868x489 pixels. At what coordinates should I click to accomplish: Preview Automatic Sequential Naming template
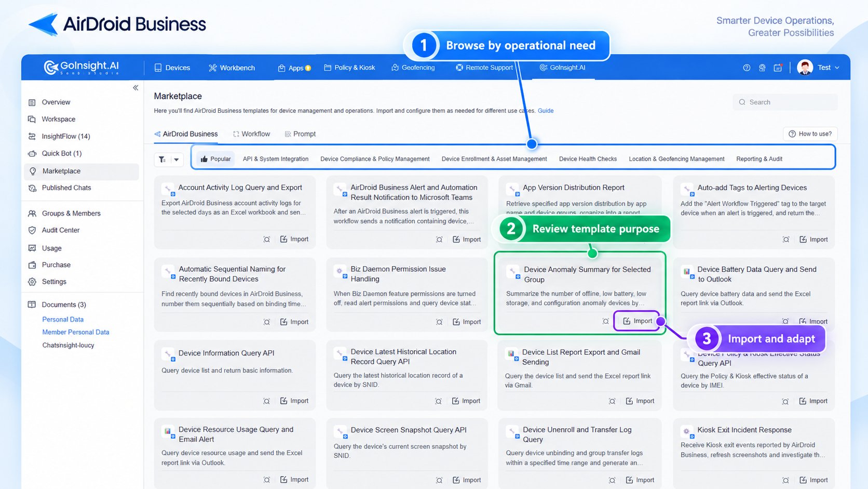(x=267, y=322)
